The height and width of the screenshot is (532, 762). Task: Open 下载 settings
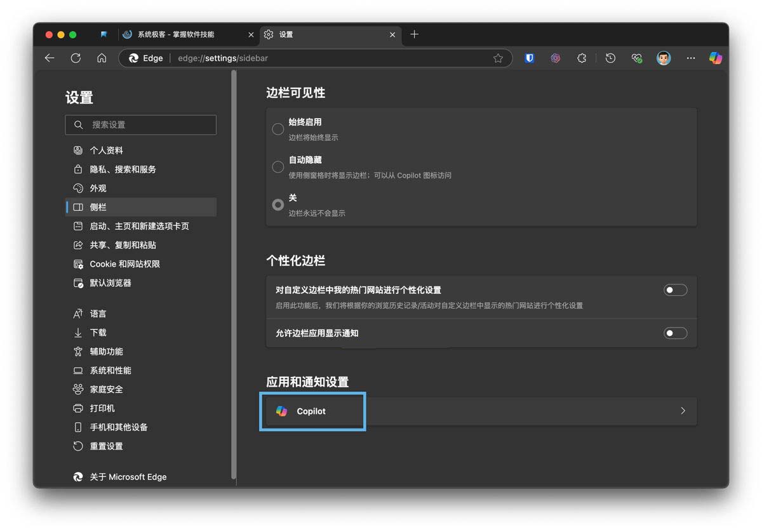[x=140, y=333]
